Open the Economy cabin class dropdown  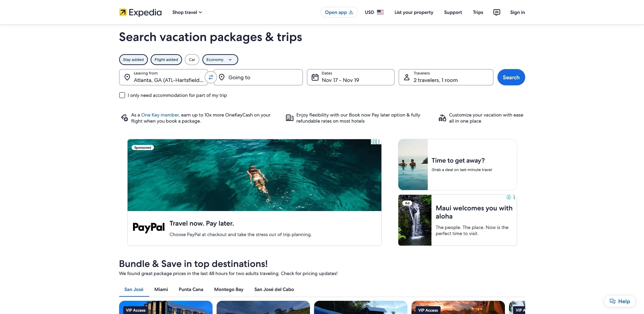click(220, 60)
